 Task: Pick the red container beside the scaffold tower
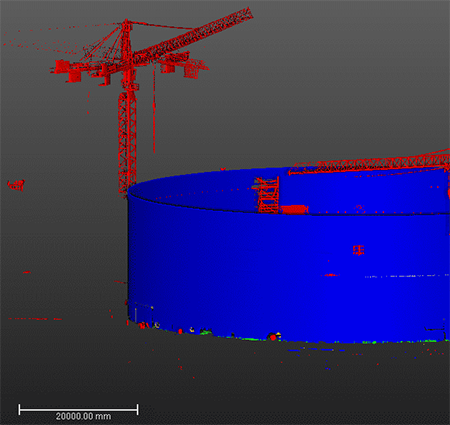294,210
